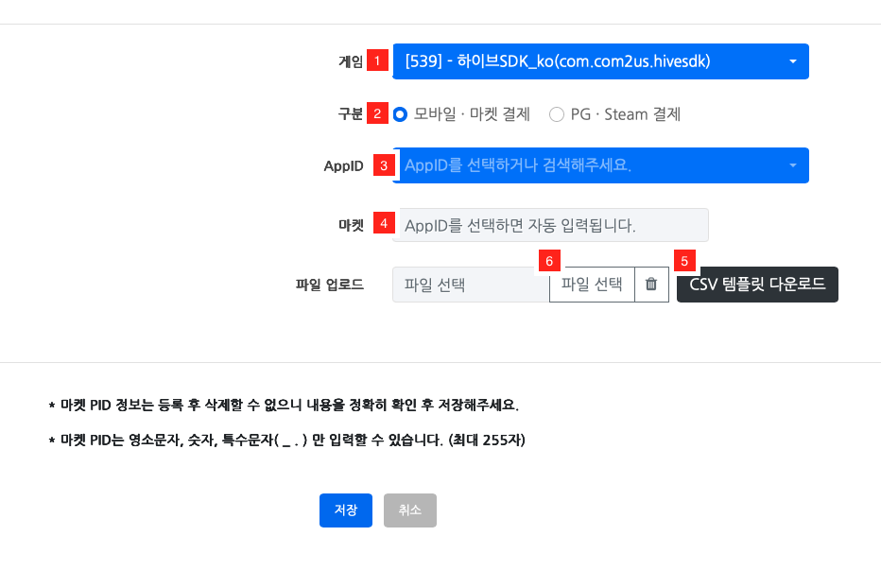This screenshot has width=881, height=588.
Task: Expand the AppID dropdown using its arrow
Action: [x=792, y=165]
